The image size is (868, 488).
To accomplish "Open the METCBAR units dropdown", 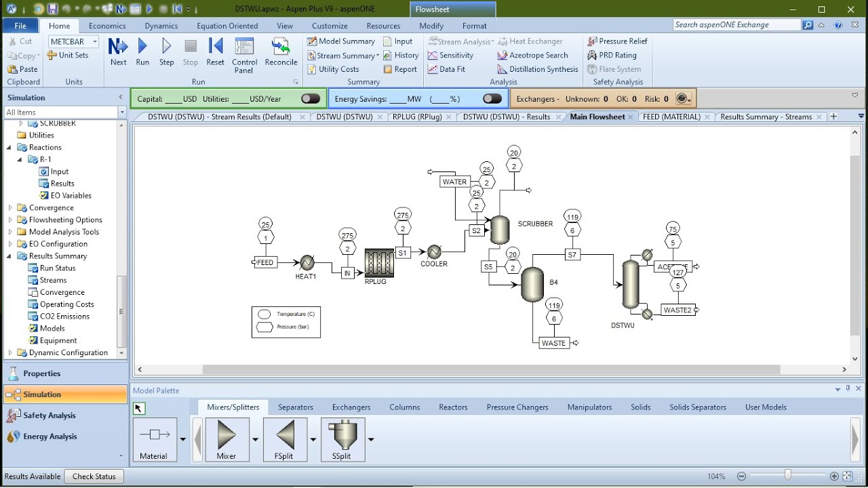I will 95,42.
